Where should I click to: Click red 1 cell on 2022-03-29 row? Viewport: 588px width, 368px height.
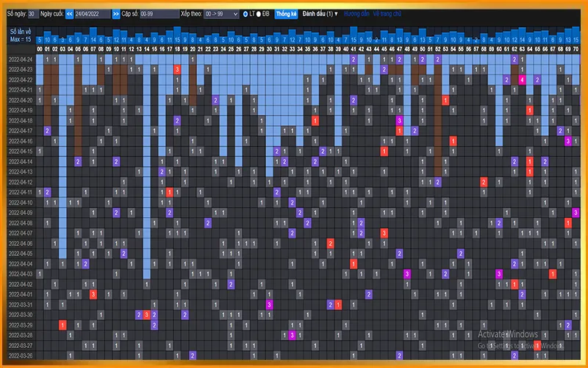coord(62,325)
